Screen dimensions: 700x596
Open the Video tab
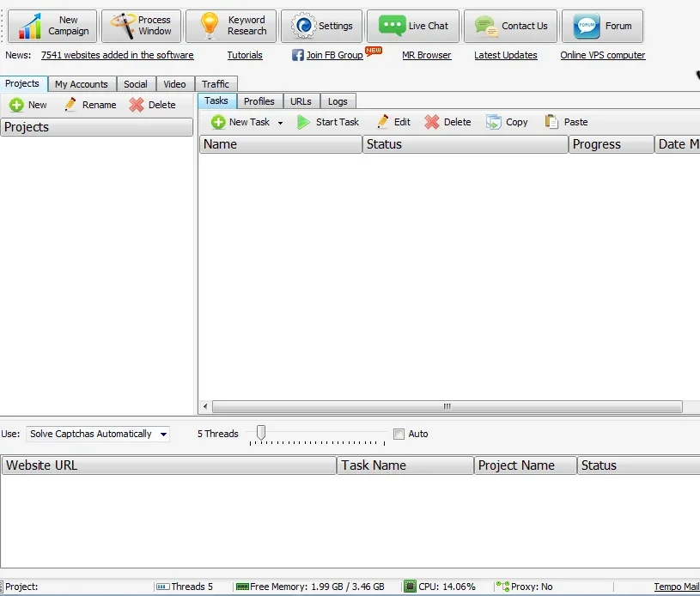[174, 84]
